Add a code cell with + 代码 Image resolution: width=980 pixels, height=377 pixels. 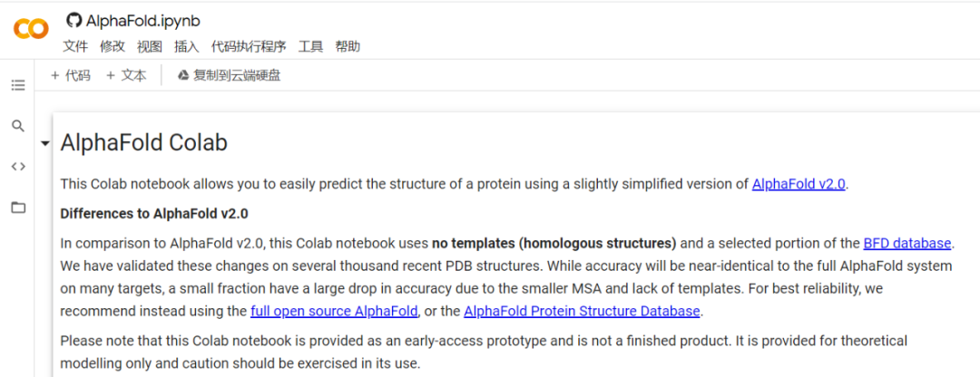pos(71,76)
